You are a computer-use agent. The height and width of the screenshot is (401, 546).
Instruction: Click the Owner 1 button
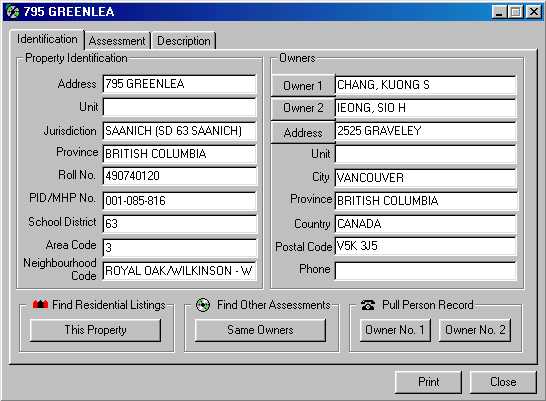(303, 85)
